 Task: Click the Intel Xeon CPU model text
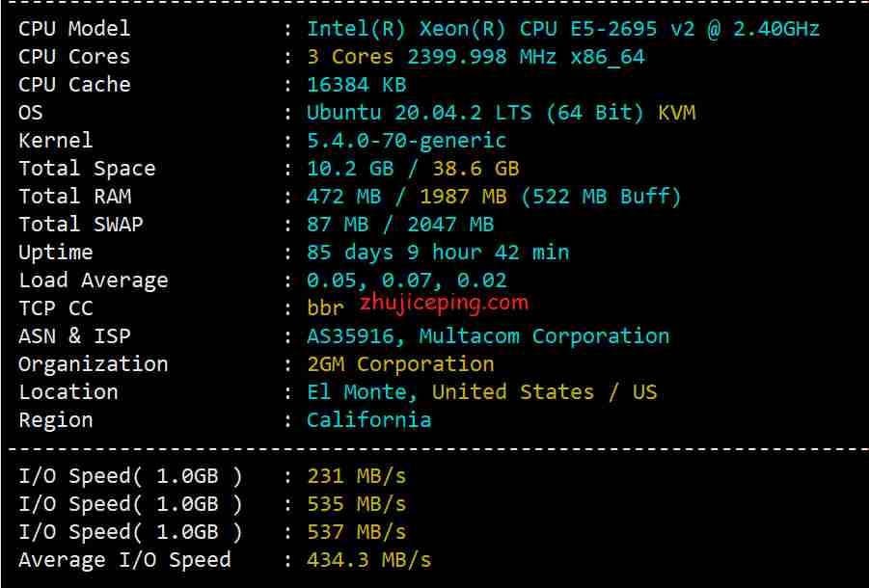tap(563, 29)
